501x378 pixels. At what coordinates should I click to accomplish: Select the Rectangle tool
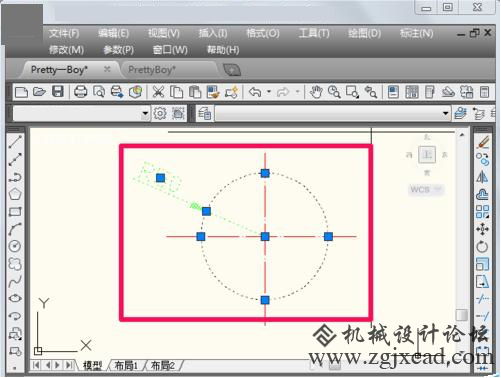pyautogui.click(x=15, y=211)
